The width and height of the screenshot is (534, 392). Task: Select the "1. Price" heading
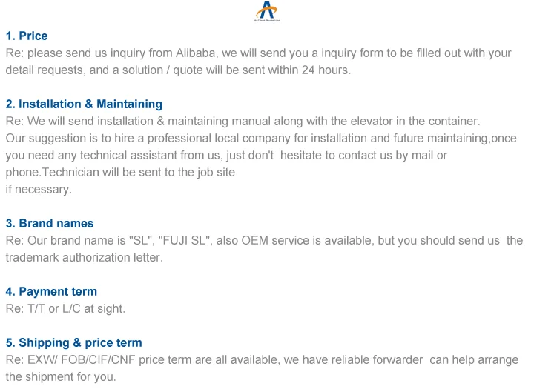pos(27,36)
